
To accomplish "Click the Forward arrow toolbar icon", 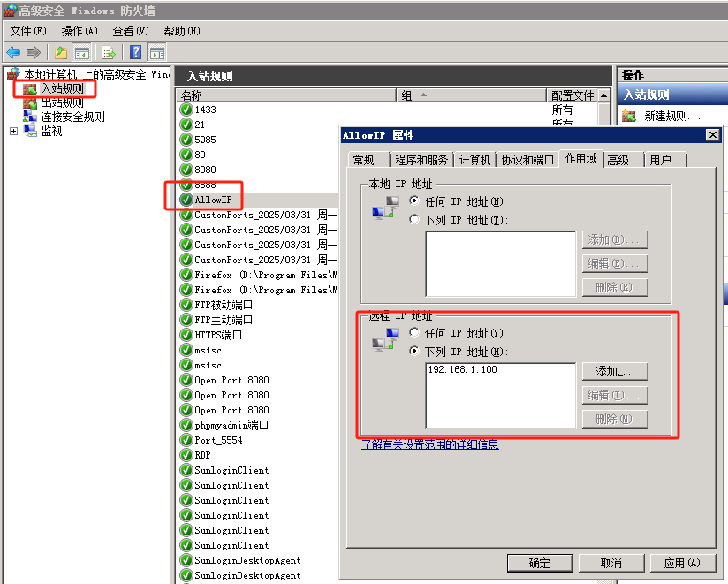I will click(33, 52).
